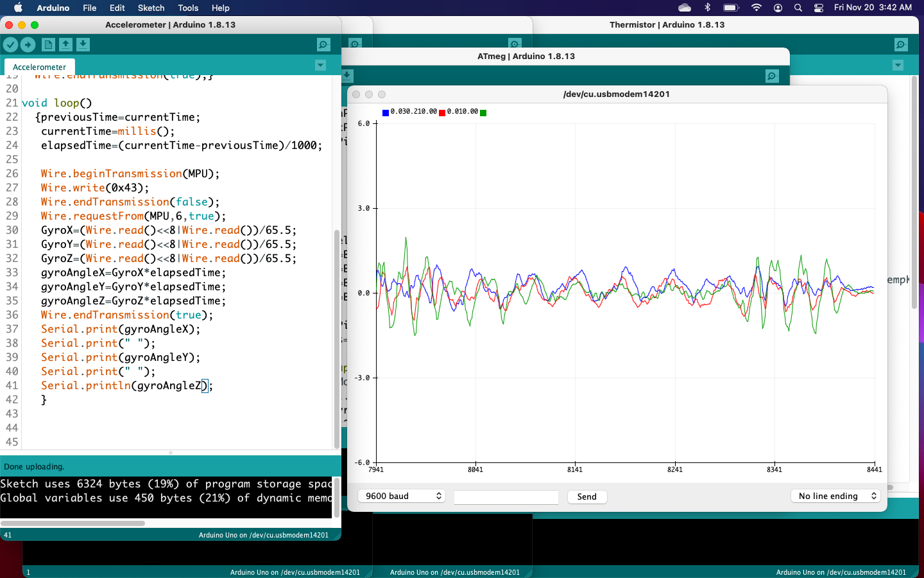
Task: Click the board port status in Accelerometer footer
Action: click(264, 535)
